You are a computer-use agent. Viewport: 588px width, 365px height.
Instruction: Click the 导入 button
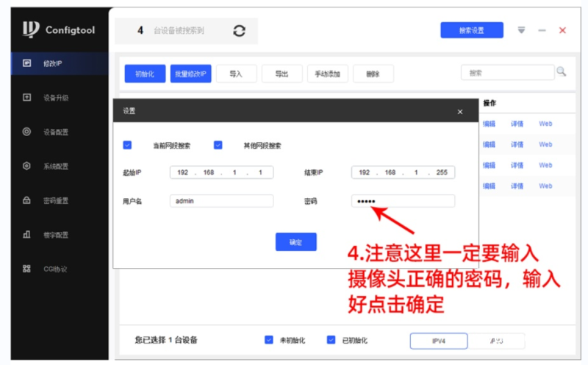point(236,74)
